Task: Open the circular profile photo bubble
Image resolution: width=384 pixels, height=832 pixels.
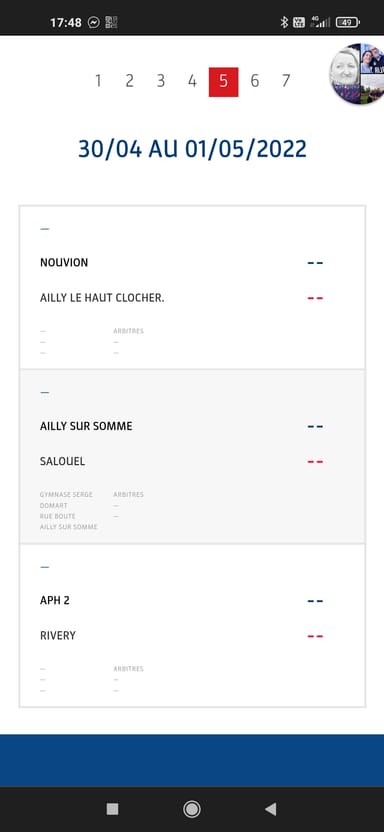Action: [x=358, y=73]
